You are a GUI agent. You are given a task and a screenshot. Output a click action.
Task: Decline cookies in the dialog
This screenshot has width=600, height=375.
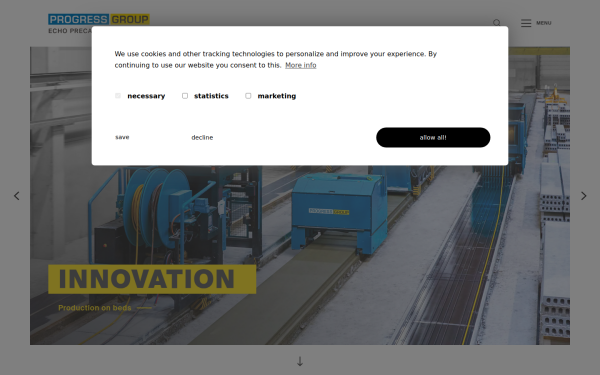[202, 137]
